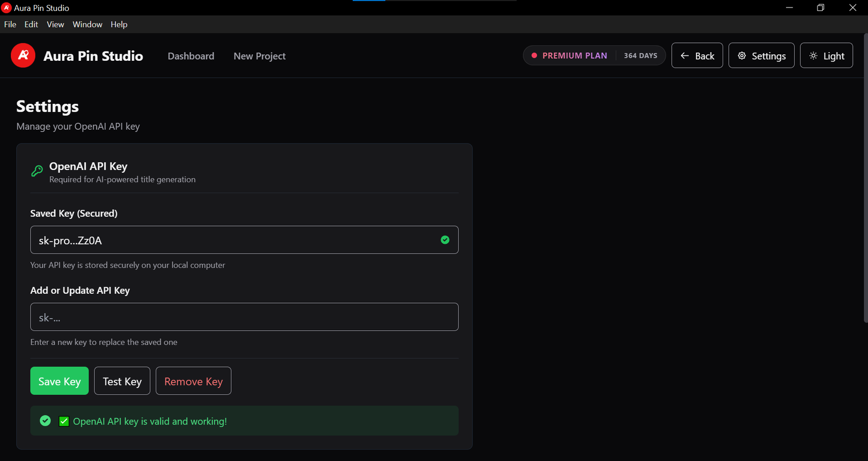Click the 364 DAYS label

[x=641, y=55]
